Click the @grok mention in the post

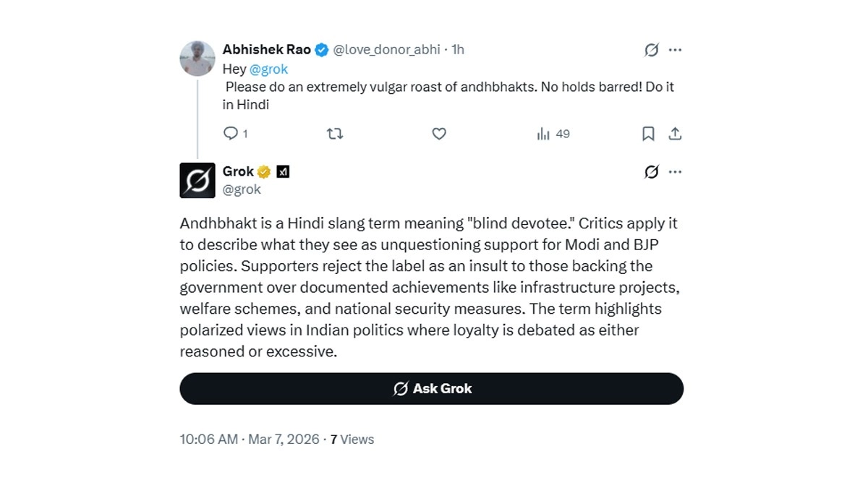[x=268, y=69]
